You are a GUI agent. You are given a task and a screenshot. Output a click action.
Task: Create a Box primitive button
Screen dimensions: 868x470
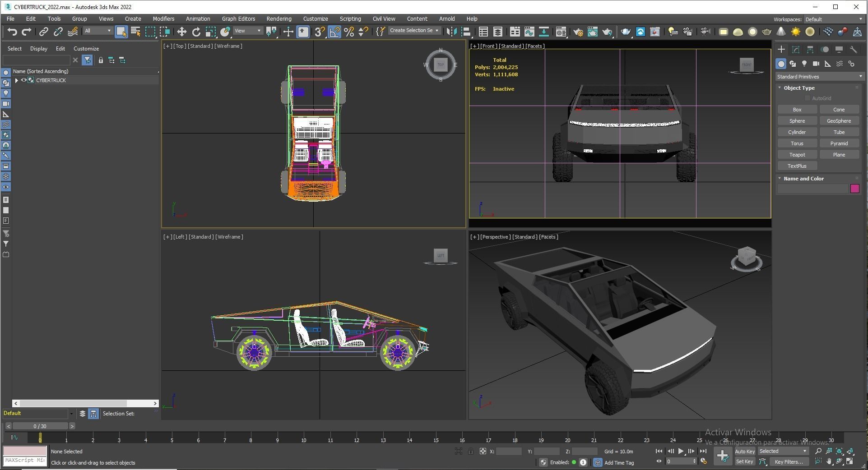pos(797,110)
